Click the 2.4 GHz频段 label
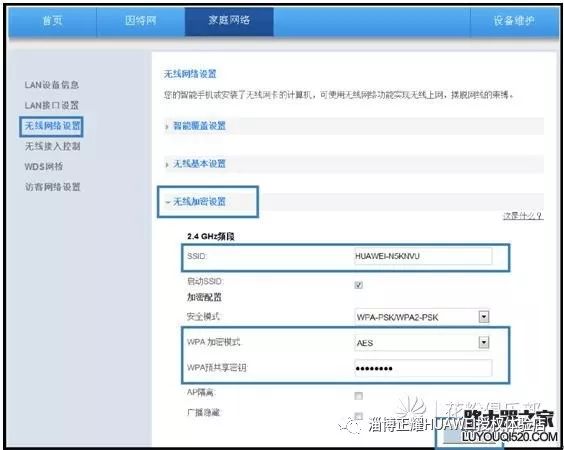Viewport: 564px width, 450px height. tap(211, 237)
